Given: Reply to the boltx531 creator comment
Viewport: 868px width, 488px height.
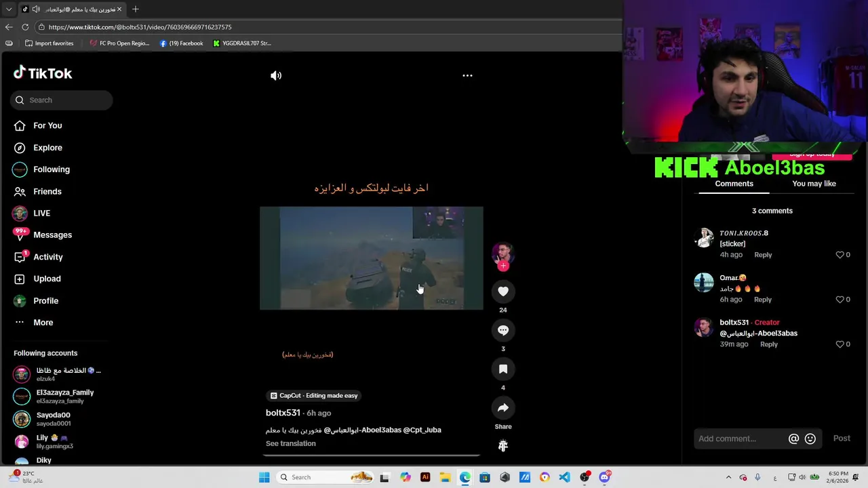Looking at the screenshot, I should click(769, 344).
